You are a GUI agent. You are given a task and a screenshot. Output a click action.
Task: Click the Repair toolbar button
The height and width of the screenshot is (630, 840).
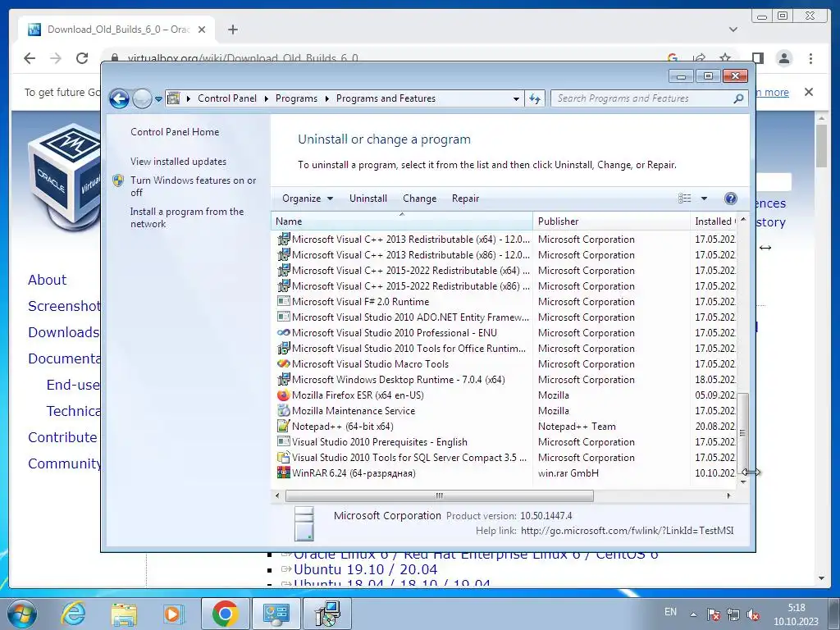click(x=465, y=199)
